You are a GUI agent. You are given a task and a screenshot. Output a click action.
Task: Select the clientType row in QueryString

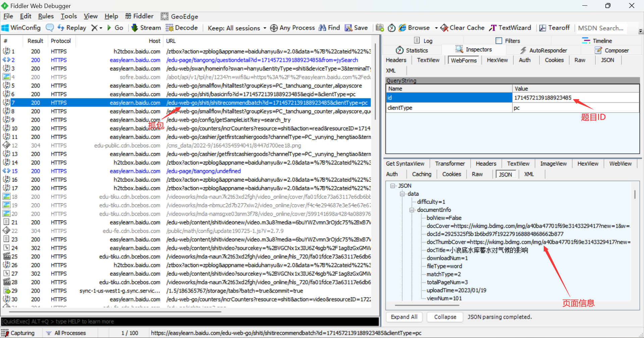coord(513,108)
